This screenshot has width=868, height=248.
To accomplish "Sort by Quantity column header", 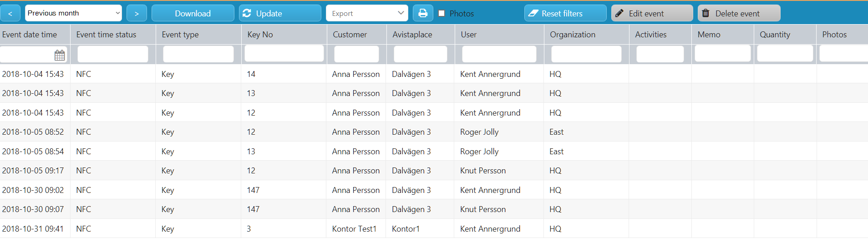I will pyautogui.click(x=775, y=35).
